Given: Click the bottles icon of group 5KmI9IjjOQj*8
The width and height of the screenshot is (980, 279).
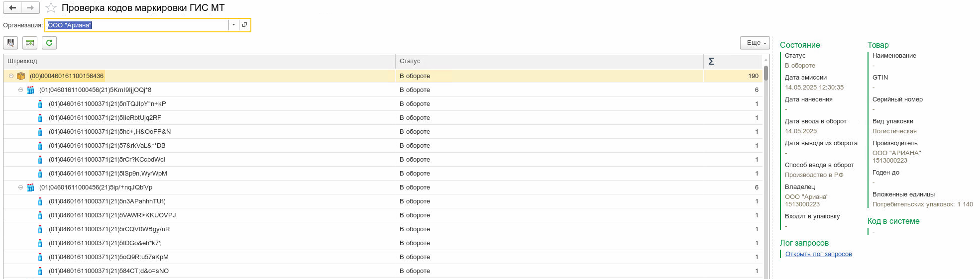Looking at the screenshot, I should (x=30, y=90).
